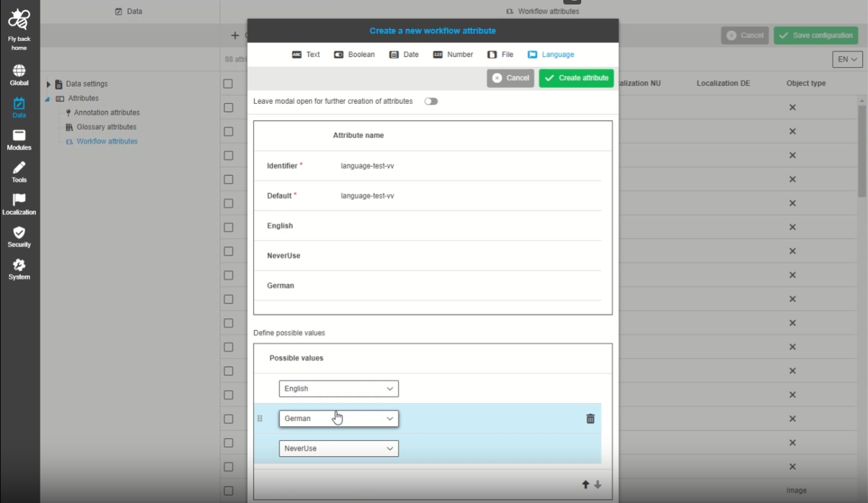This screenshot has height=503, width=868.
Task: Select the Boolean attribute type
Action: 354,55
